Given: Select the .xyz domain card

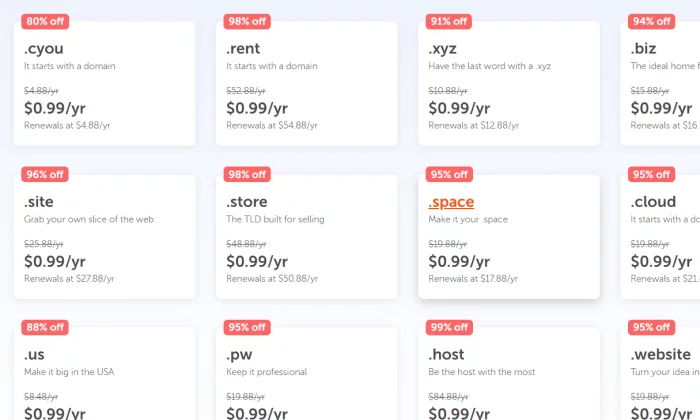Looking at the screenshot, I should pyautogui.click(x=509, y=83).
